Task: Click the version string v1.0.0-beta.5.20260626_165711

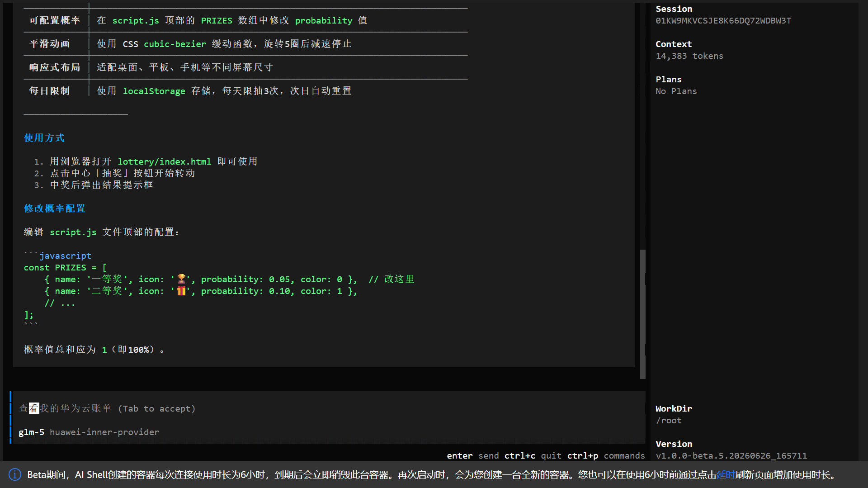Action: [731, 455]
